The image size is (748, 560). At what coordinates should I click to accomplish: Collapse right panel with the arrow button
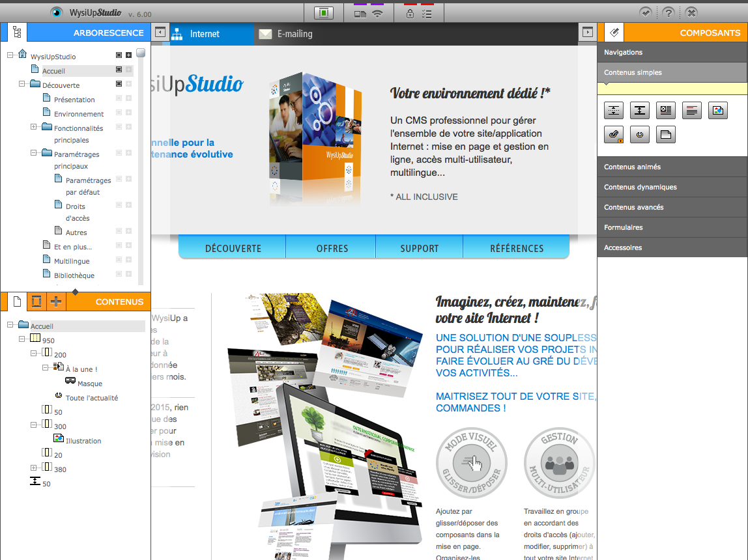(588, 33)
